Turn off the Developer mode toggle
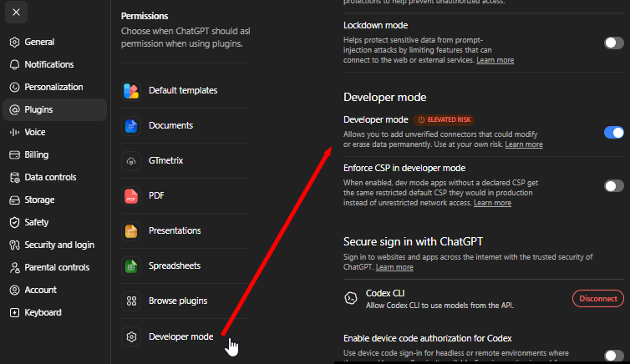This screenshot has height=364, width=630. click(613, 132)
